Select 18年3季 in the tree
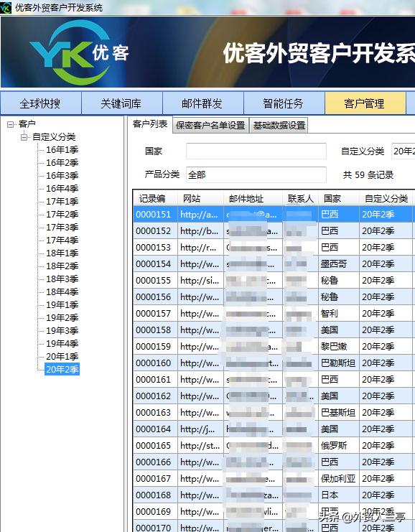 [62, 279]
